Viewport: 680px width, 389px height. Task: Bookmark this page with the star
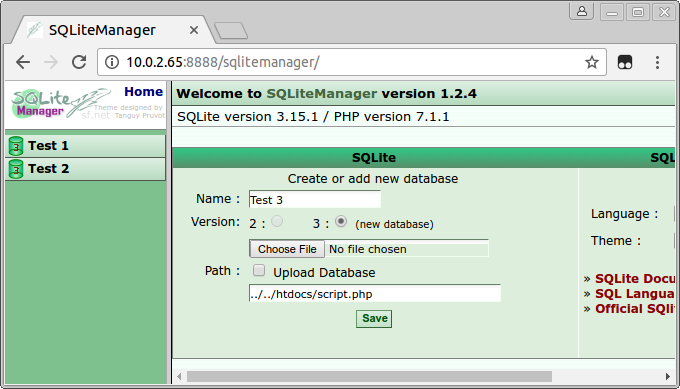click(x=592, y=62)
